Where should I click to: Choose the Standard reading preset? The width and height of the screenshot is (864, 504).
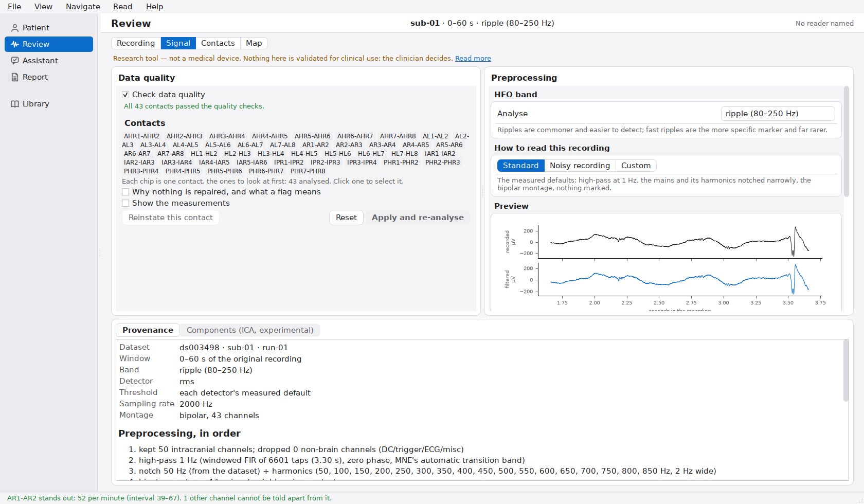point(520,166)
